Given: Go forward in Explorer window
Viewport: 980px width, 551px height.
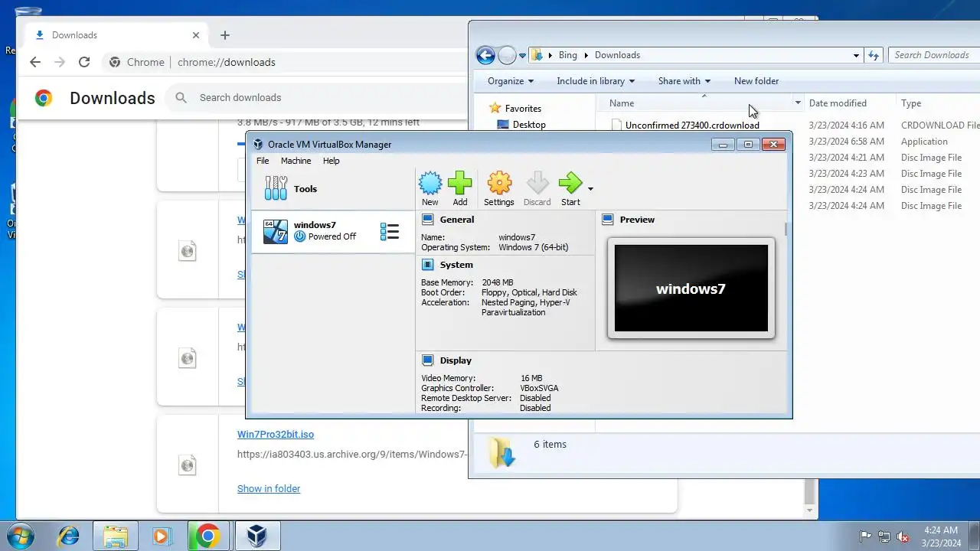Looking at the screenshot, I should click(x=506, y=55).
